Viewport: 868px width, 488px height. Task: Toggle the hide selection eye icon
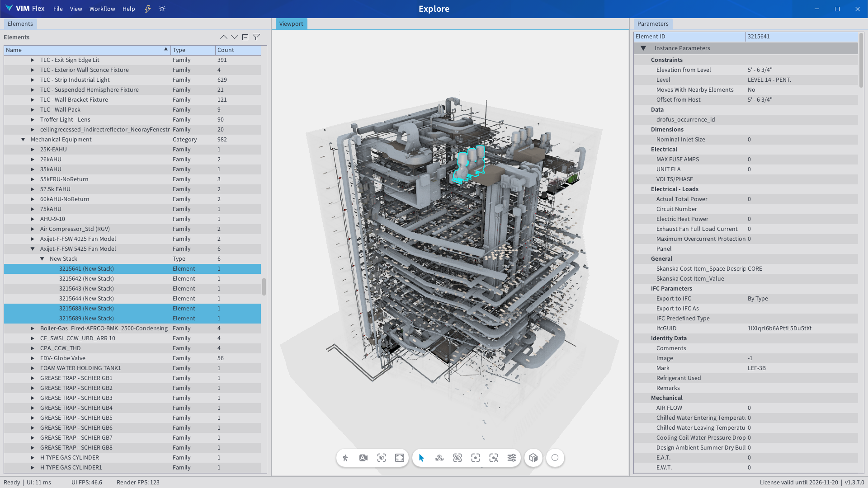point(458,458)
